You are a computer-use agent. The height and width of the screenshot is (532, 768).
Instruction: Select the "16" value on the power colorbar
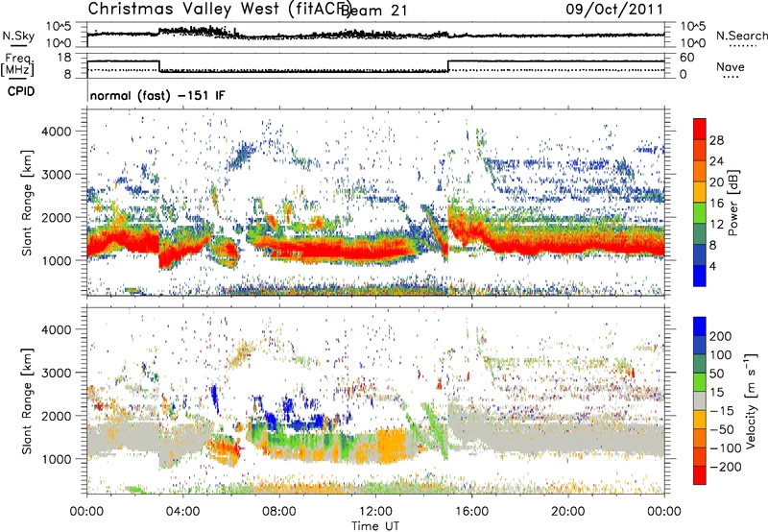tap(716, 204)
